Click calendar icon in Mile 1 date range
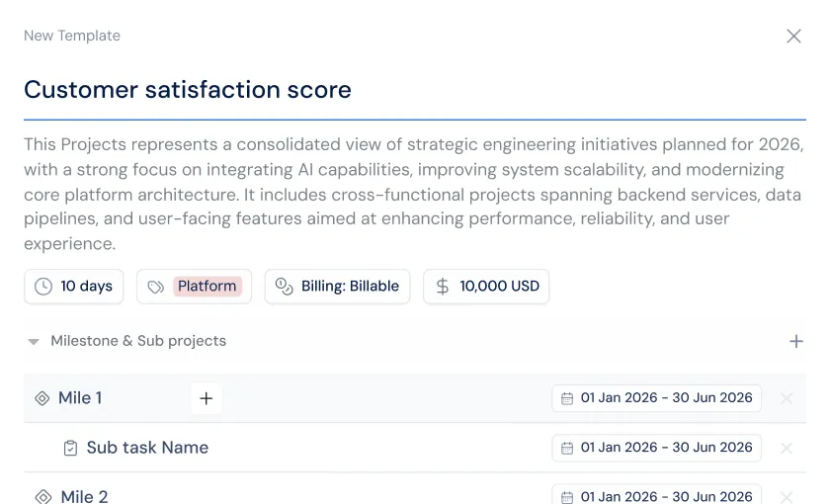830x504 pixels. pos(567,398)
